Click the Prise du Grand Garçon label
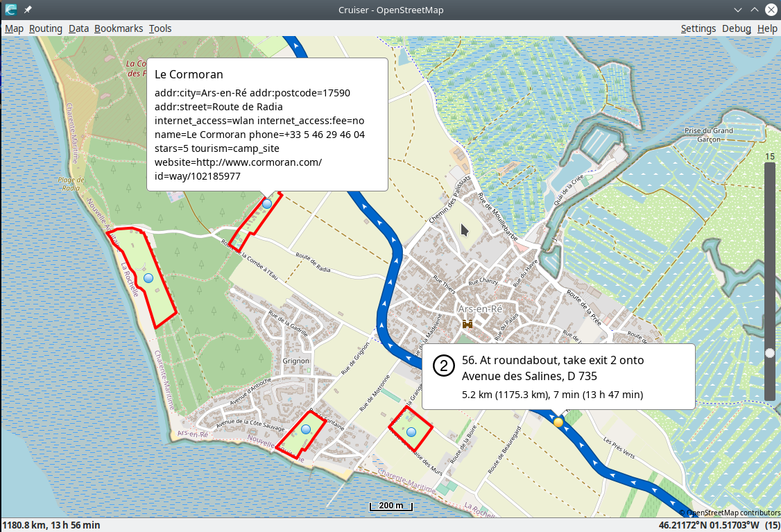Viewport: 781px width, 532px height. coord(709,135)
